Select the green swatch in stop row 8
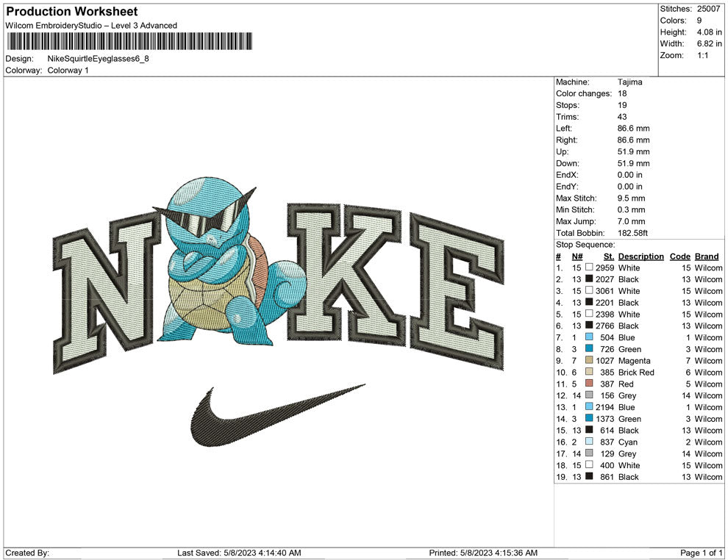This screenshot has width=728, height=560. click(589, 348)
